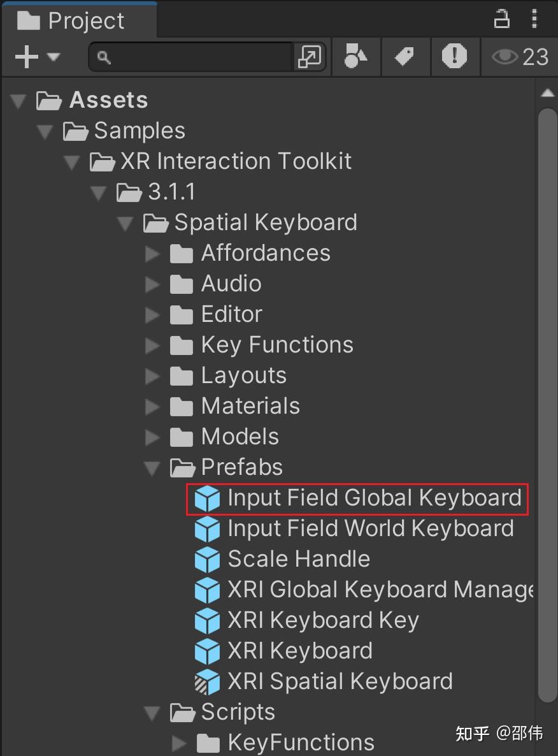Click the search-in-packages icon beside the search bar
The width and height of the screenshot is (558, 756).
(310, 57)
